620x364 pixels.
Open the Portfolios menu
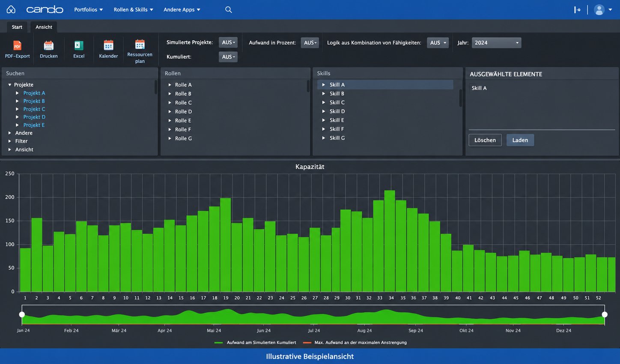pyautogui.click(x=89, y=9)
